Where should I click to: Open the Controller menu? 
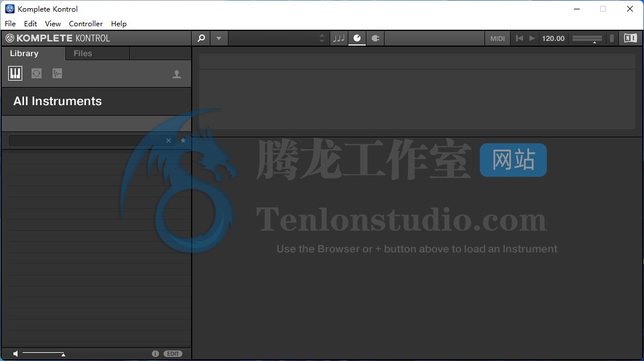(x=86, y=24)
